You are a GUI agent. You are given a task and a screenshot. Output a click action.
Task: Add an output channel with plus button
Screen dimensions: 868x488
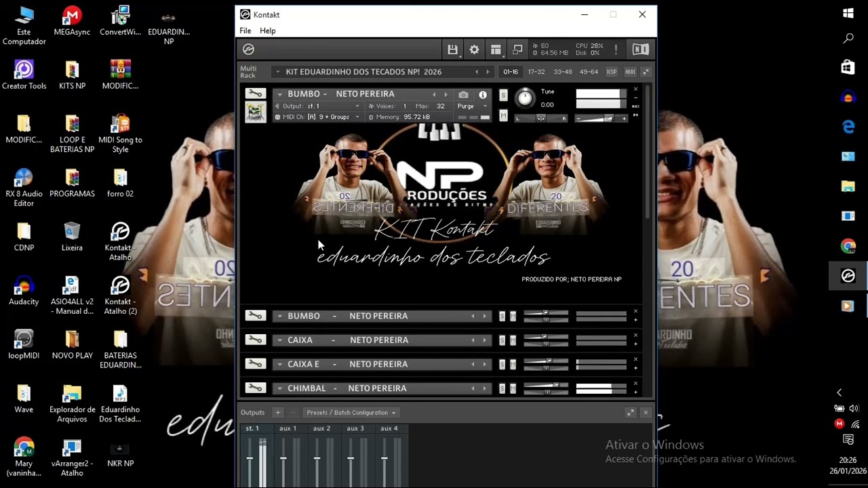coord(277,412)
